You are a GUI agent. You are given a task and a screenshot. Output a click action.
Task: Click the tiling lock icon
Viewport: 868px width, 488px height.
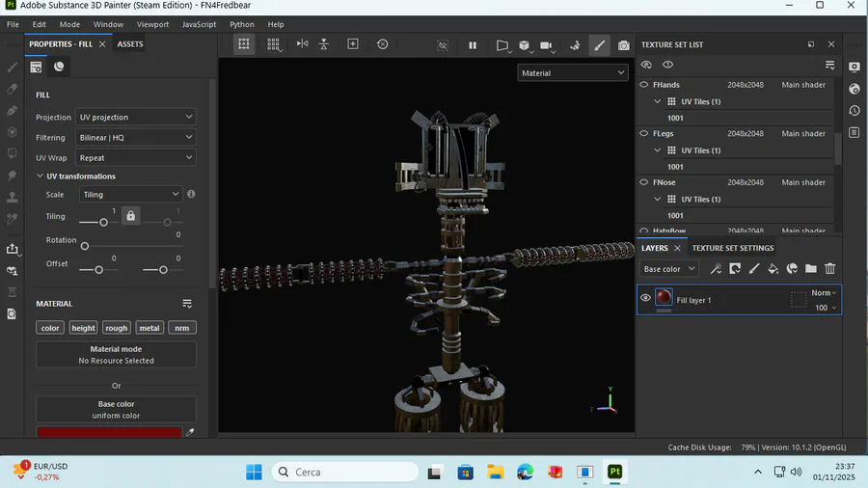pyautogui.click(x=131, y=216)
